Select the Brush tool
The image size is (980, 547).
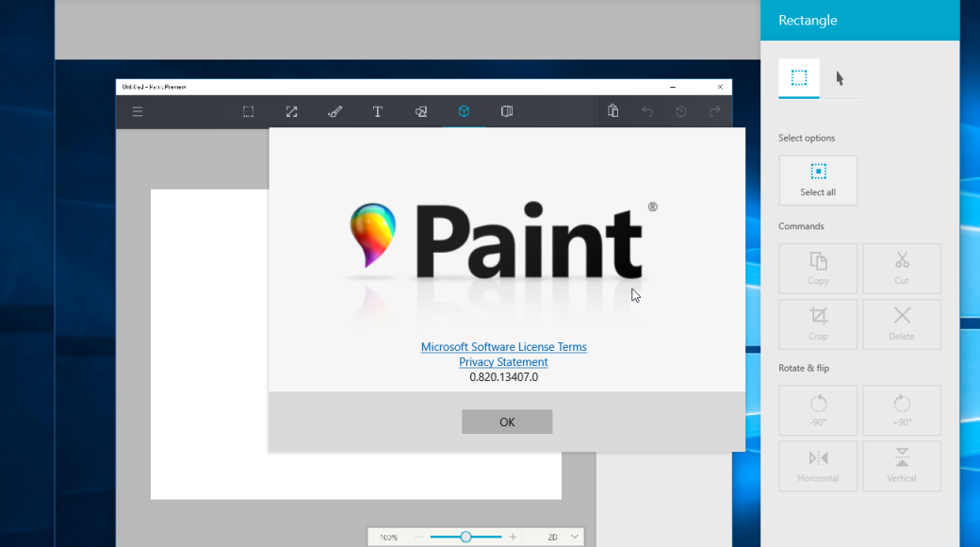[335, 111]
